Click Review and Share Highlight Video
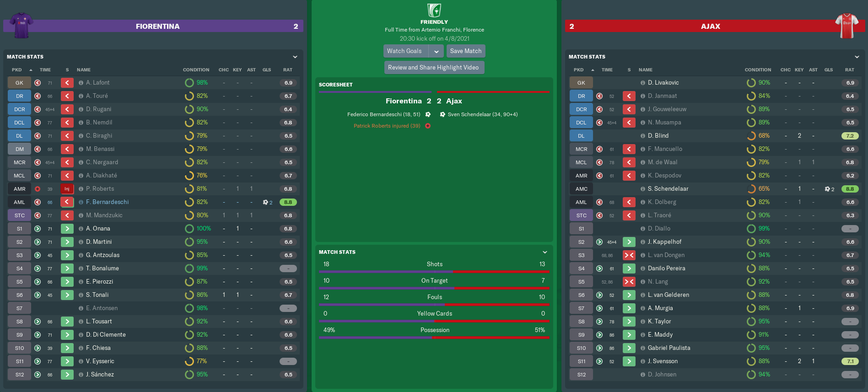 [434, 68]
